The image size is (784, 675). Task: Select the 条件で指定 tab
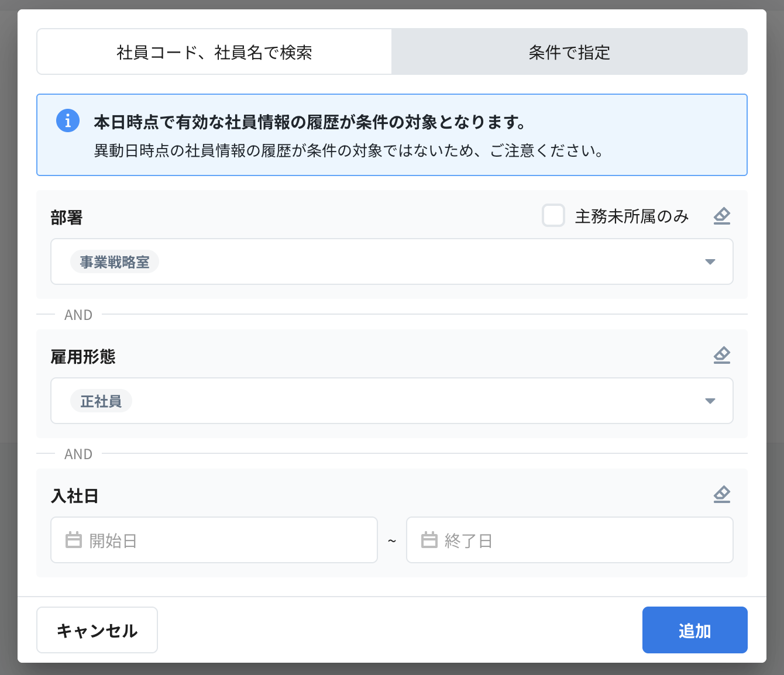tap(569, 52)
